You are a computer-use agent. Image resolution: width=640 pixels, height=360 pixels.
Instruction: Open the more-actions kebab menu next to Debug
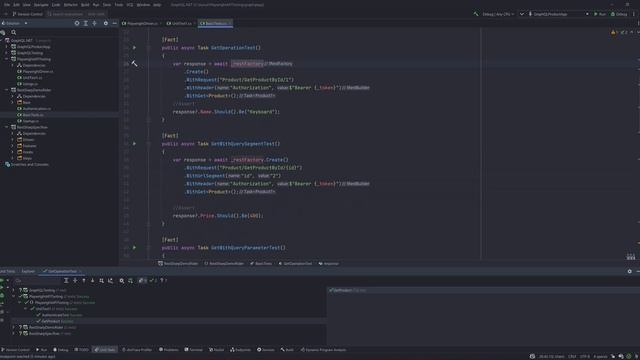click(634, 14)
